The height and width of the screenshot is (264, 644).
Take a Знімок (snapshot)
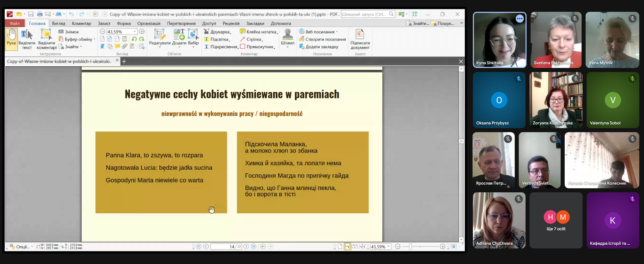(69, 32)
